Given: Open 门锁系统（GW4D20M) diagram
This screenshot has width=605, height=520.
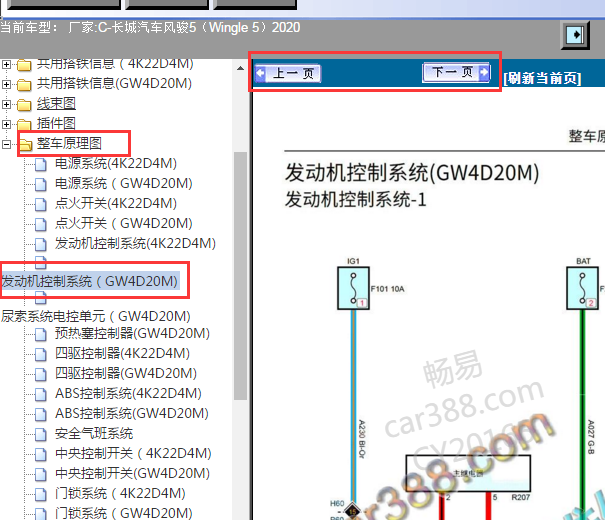Looking at the screenshot, I should [123, 513].
